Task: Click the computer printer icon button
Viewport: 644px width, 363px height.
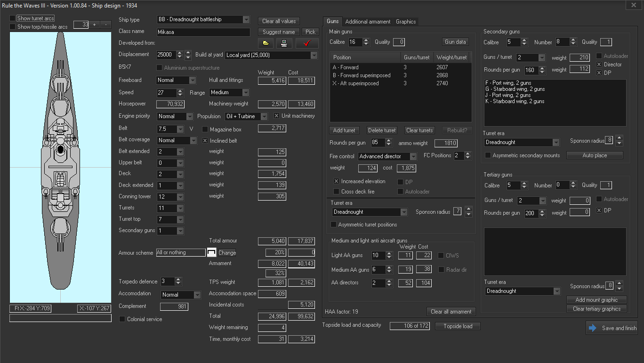Action: coord(284,43)
